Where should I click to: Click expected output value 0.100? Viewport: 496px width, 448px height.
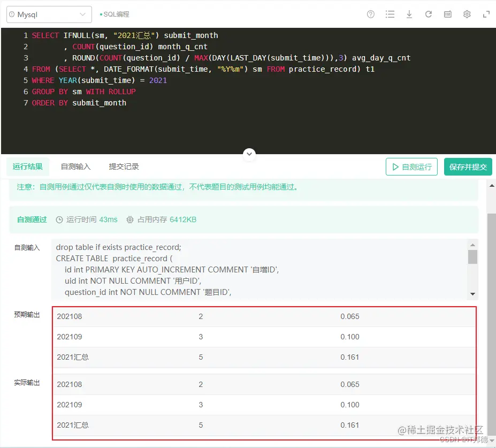(349, 337)
